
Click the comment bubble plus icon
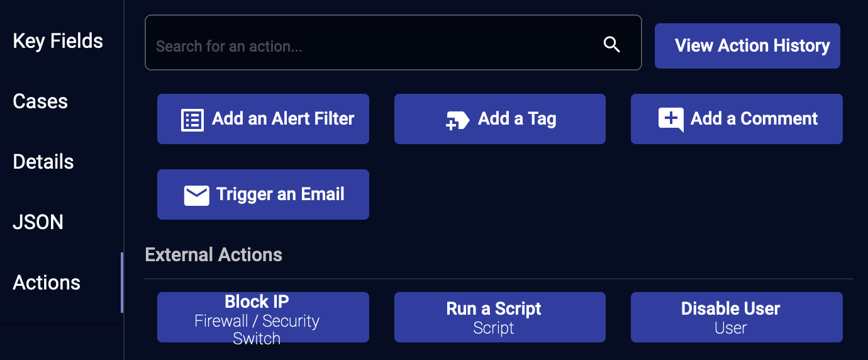tap(670, 120)
